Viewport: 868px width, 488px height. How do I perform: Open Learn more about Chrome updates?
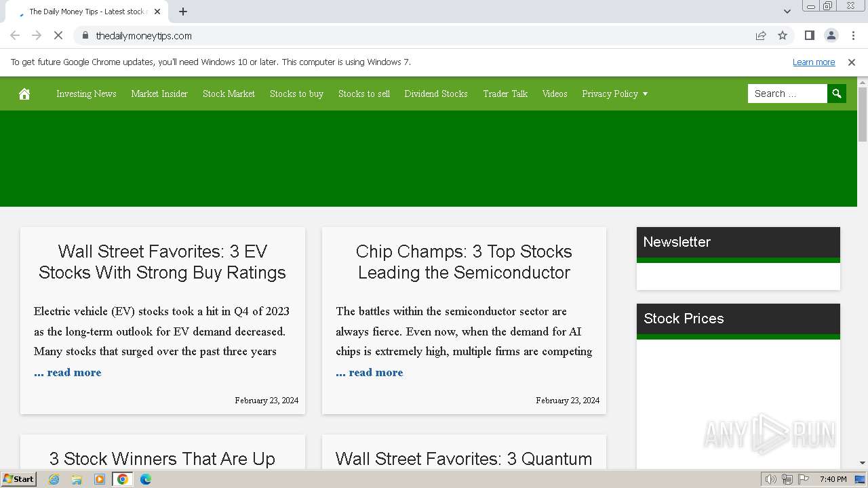click(x=814, y=62)
